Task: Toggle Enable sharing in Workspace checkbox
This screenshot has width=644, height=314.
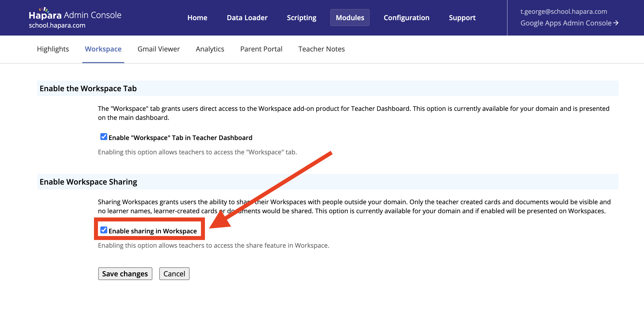Action: (x=104, y=230)
